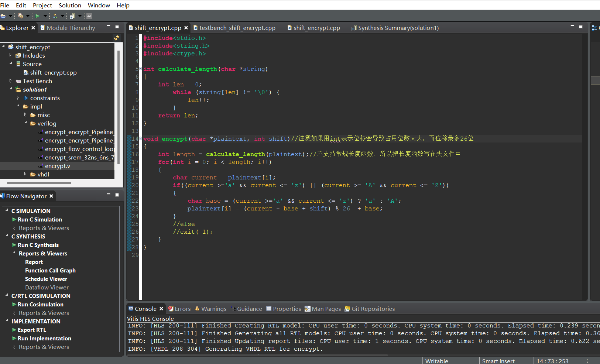600x364 pixels.
Task: Click the open project folder toolbar icon
Action: (3, 16)
